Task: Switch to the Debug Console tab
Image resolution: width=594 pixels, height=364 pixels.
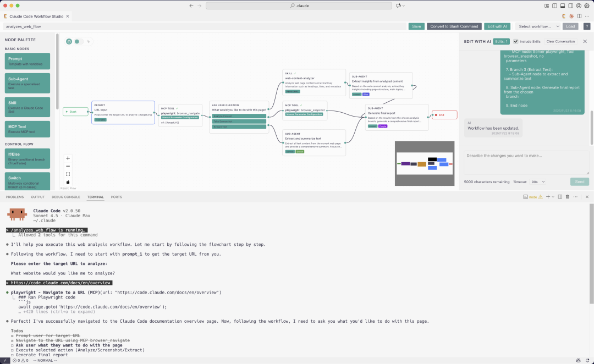Action: tap(66, 196)
